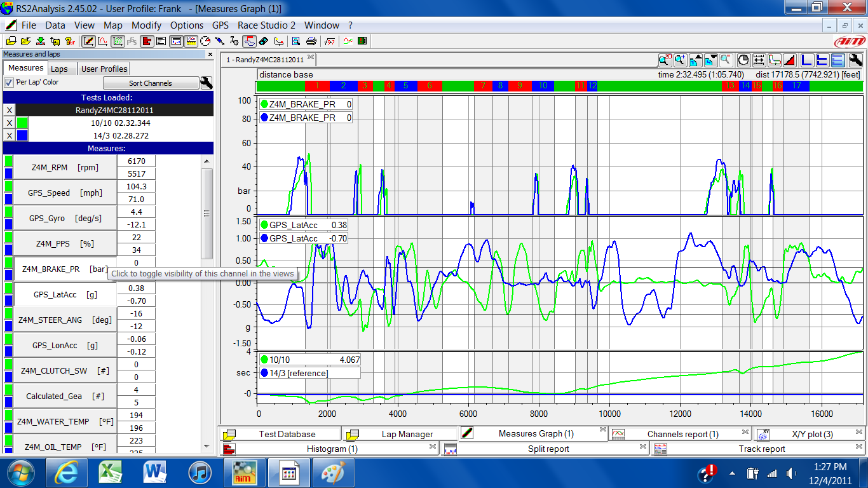Open test file with folder icon

pyautogui.click(x=25, y=41)
